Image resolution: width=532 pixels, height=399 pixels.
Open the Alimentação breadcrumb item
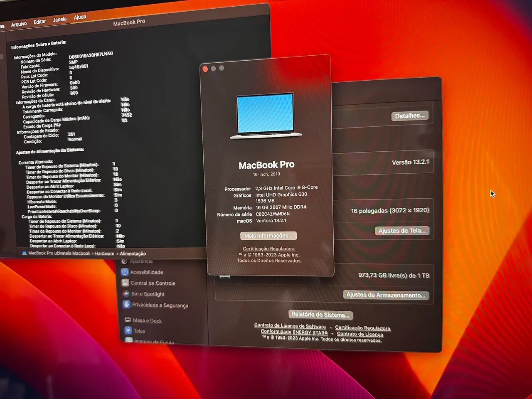point(133,253)
